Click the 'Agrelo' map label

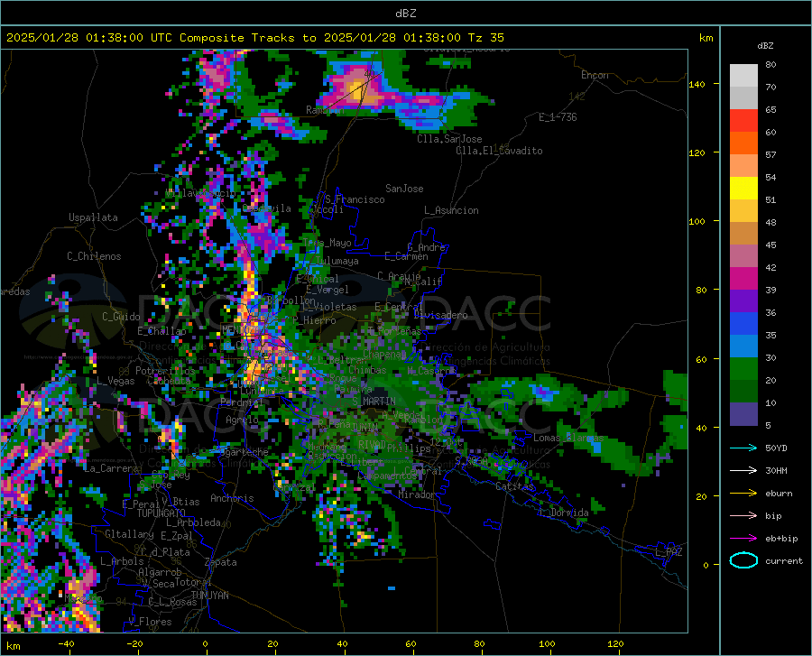tap(242, 420)
